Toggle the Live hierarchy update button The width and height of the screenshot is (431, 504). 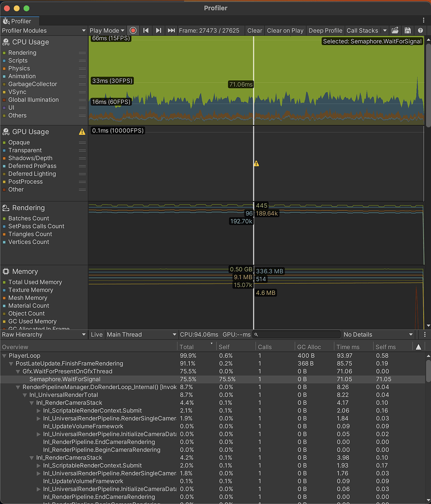coord(97,335)
